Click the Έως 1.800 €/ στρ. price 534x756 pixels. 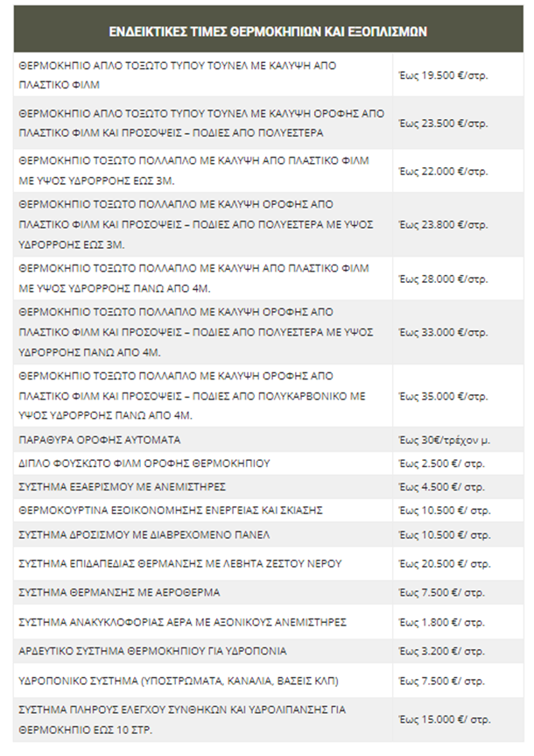[x=441, y=622]
